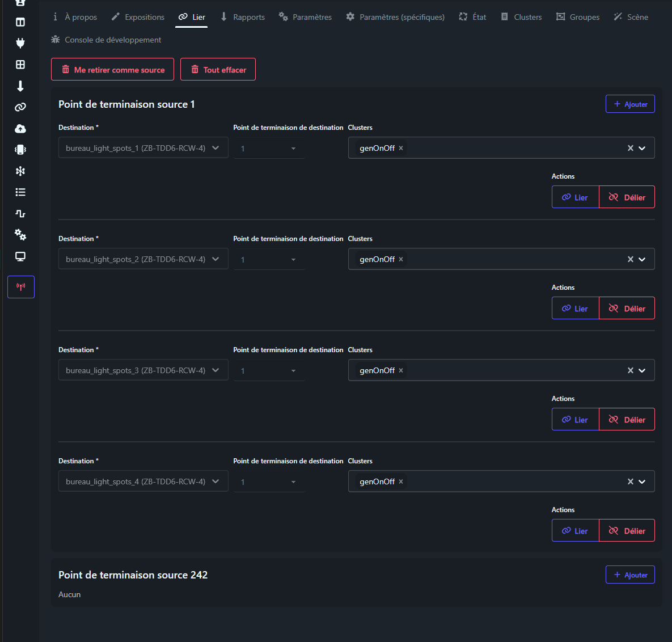672x642 pixels.
Task: Open the list icon in the sidebar
Action: pos(20,192)
